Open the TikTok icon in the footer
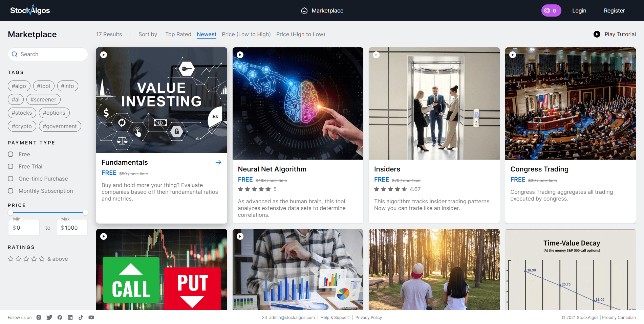Viewport: 644px width, 324px height. pos(81,318)
